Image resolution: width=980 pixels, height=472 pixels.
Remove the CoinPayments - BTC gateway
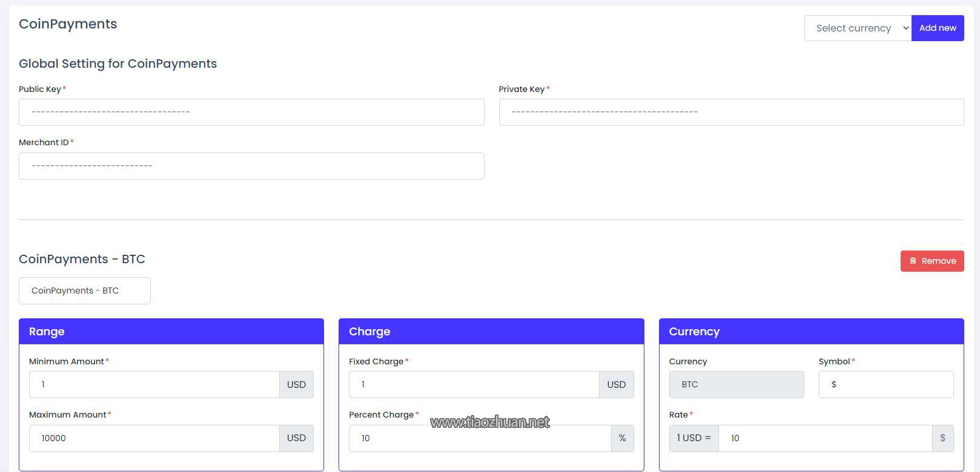[932, 261]
